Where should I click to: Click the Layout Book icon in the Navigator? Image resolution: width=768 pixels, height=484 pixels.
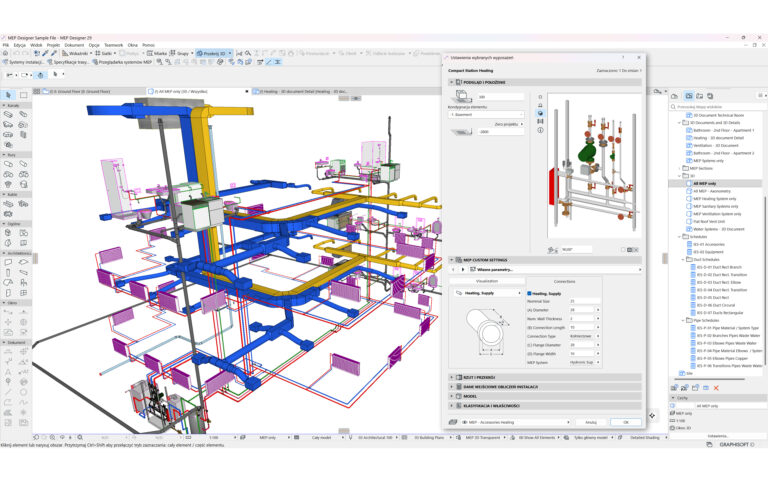coord(699,96)
